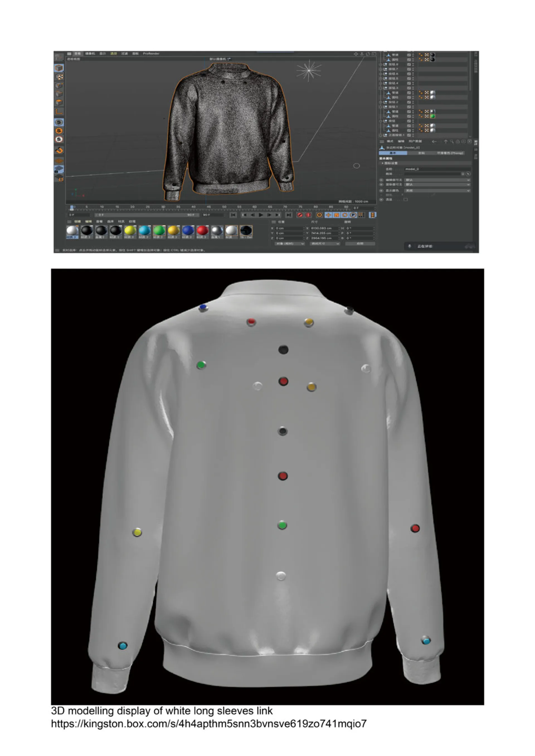
Task: Select the Axis mode L-shaped icon
Action: [59, 112]
